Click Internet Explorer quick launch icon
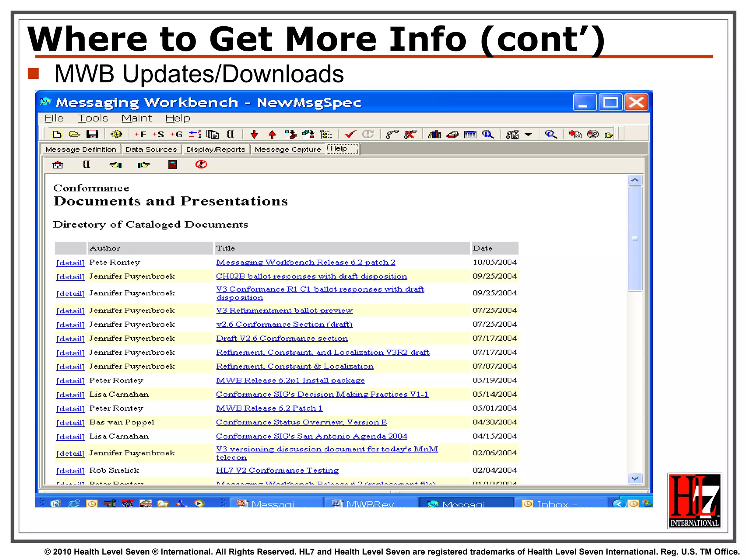 [74, 503]
